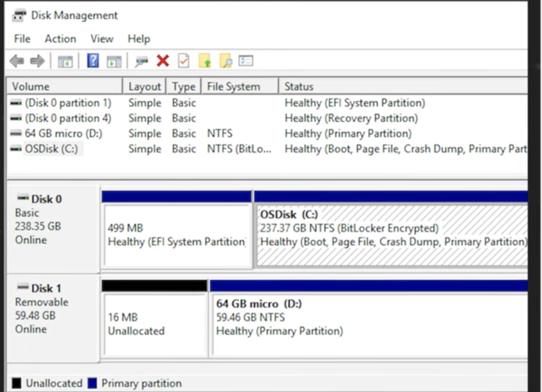Sort by the Status column header
542x392 pixels.
point(403,86)
